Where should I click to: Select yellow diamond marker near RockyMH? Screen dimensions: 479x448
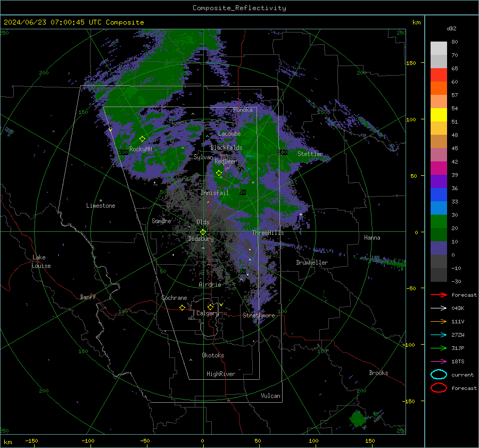click(142, 139)
